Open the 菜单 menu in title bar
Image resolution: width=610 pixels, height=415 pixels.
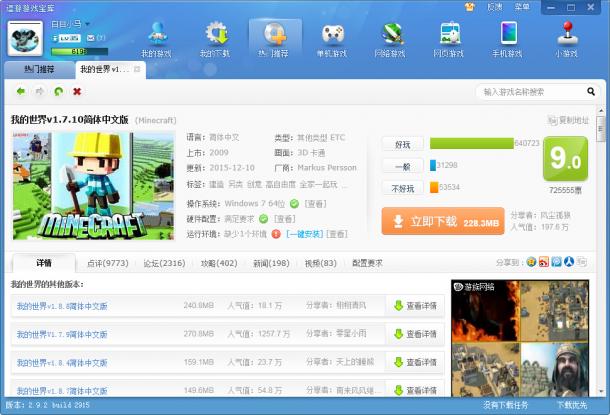point(522,7)
